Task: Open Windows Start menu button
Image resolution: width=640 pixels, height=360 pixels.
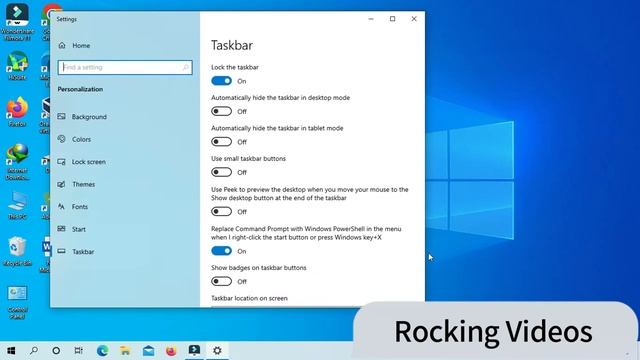Action: [x=11, y=351]
